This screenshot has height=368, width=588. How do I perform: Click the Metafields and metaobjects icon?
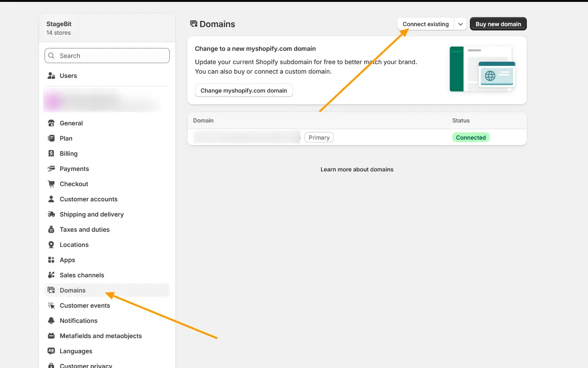pos(51,336)
